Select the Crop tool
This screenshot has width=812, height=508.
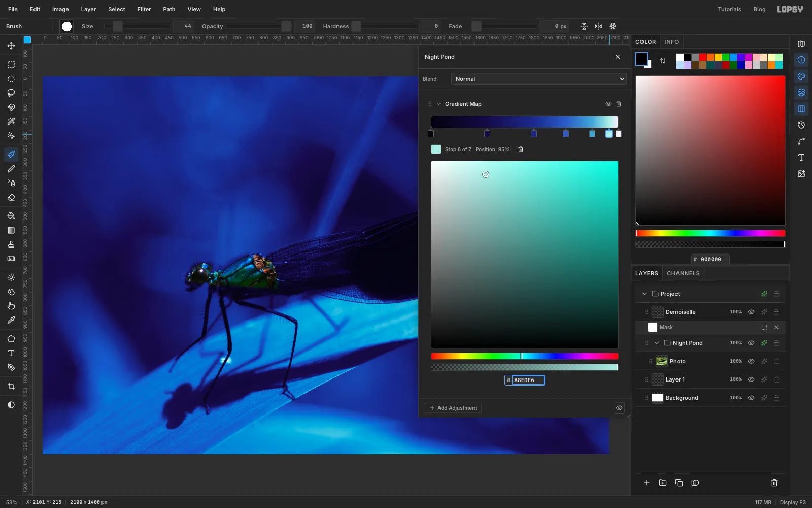click(x=11, y=386)
